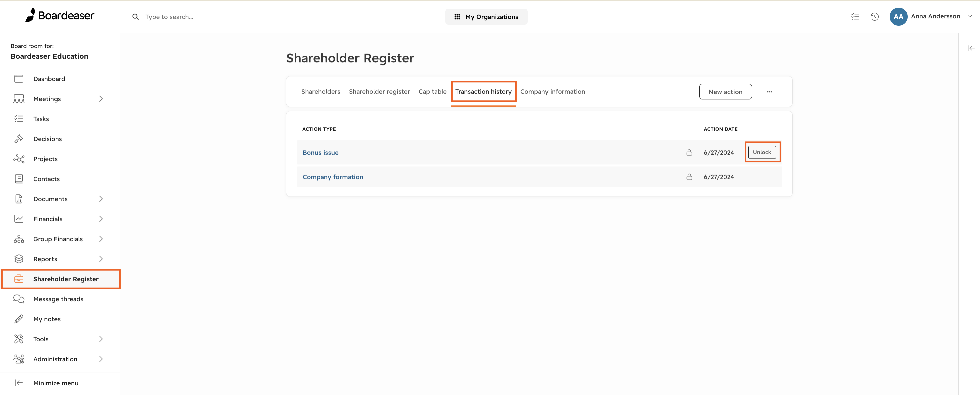Click the 6/27/2024 date on Company formation row
The width and height of the screenshot is (980, 395).
point(718,177)
